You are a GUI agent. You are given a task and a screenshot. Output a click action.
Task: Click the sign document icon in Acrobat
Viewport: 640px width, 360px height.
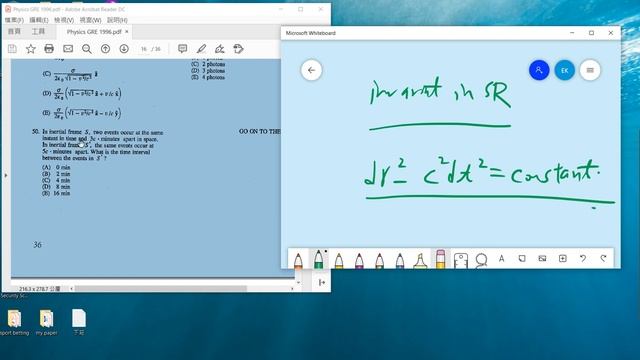coord(220,49)
